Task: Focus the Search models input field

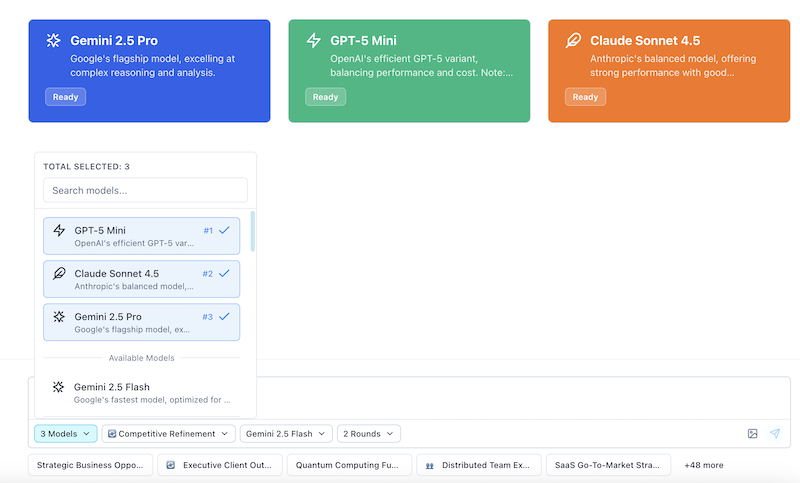Action: click(145, 190)
